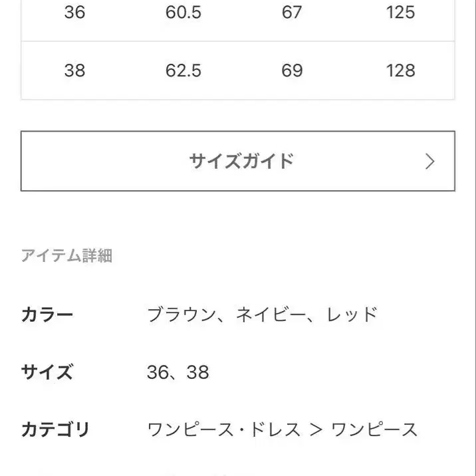This screenshot has height=476, width=476.
Task: Select the size 38 table cell
Action: [74, 70]
